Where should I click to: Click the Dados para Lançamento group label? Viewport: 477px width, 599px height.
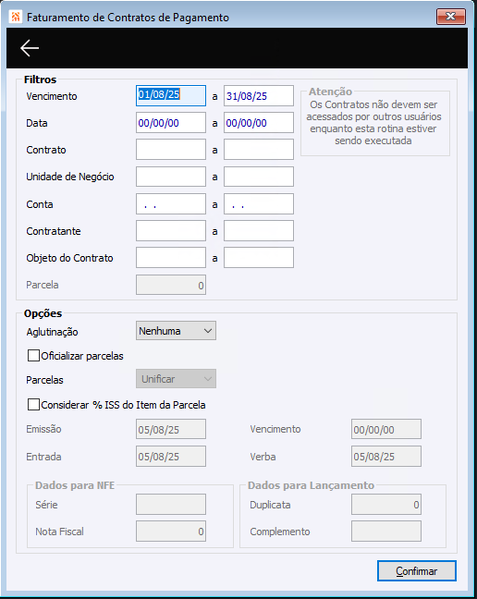pyautogui.click(x=310, y=485)
